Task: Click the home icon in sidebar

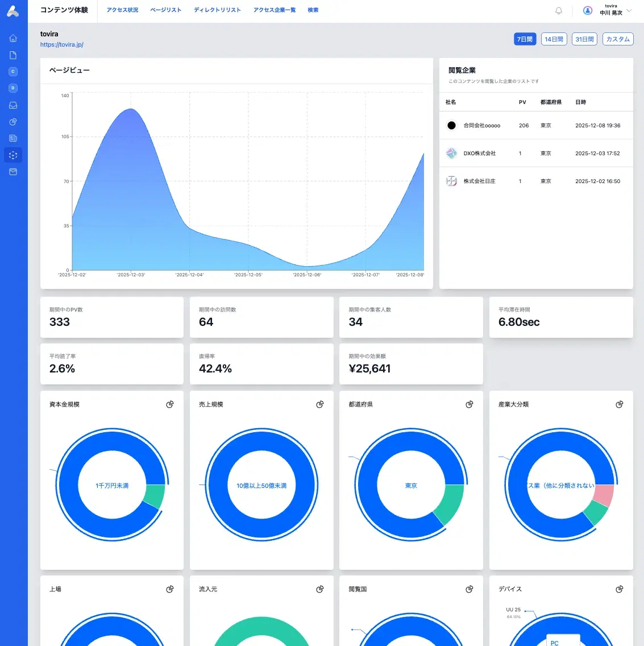Action: click(x=13, y=39)
